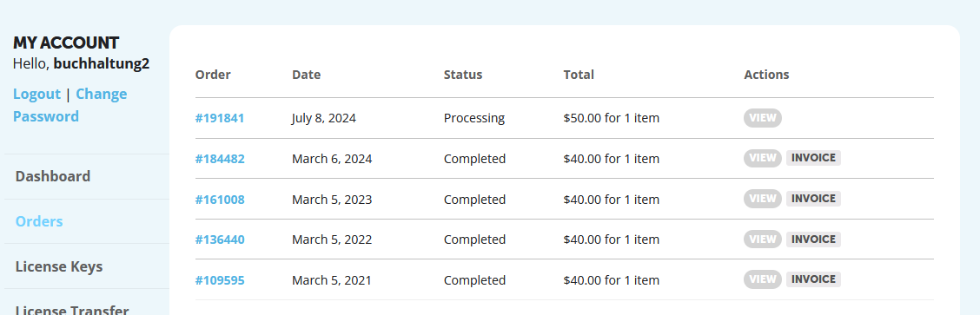Image resolution: width=980 pixels, height=315 pixels.
Task: View the March 5, 2022 order
Action: 763,240
